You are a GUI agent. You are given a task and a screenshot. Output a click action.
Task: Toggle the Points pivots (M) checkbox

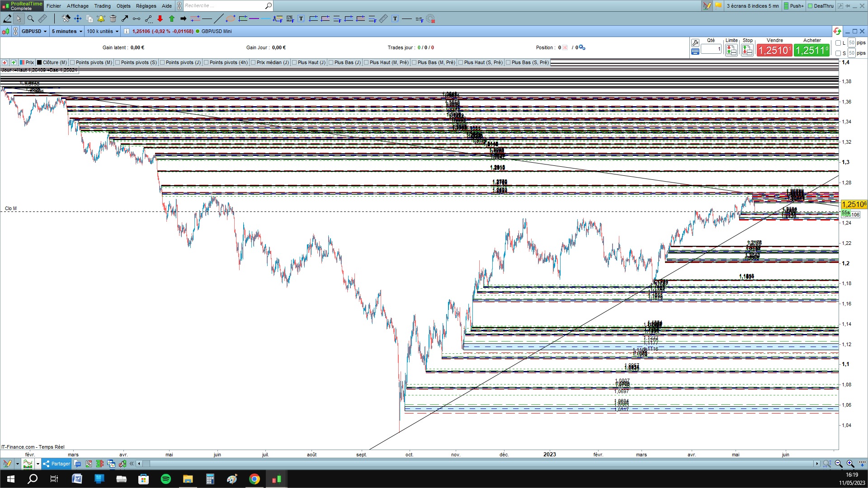point(73,62)
